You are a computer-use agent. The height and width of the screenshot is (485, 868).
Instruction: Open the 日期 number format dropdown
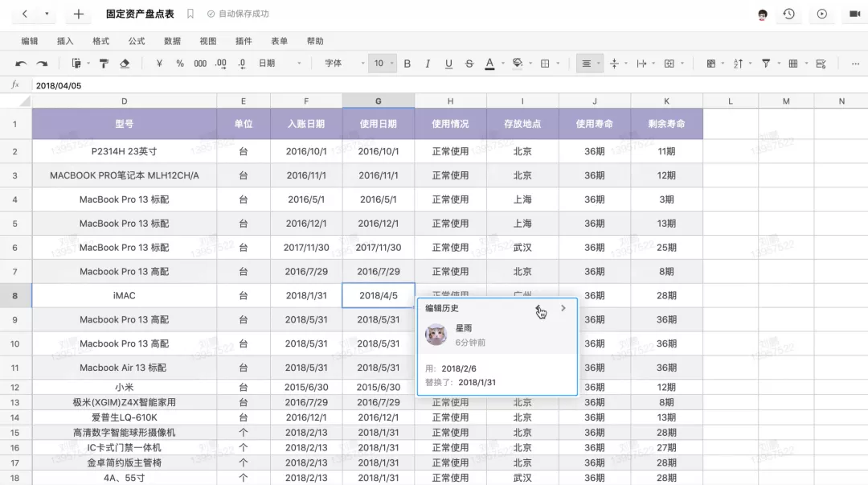[280, 64]
